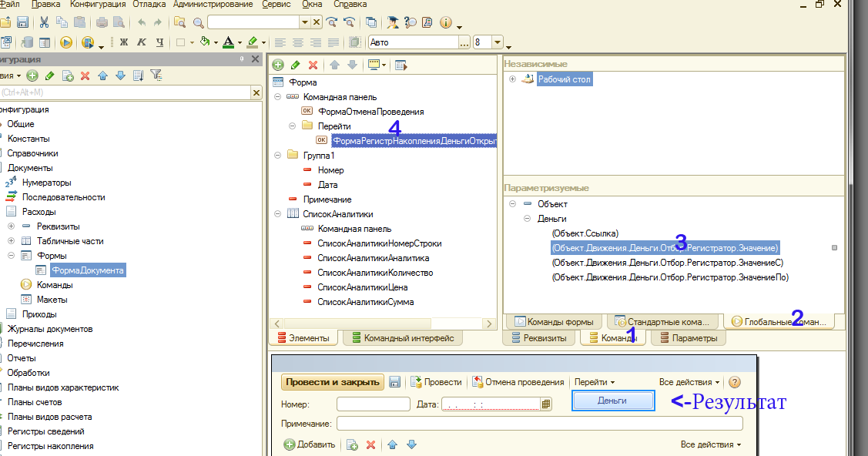Click the calendar button next to the Дата field
This screenshot has height=456, width=868.
click(x=546, y=404)
